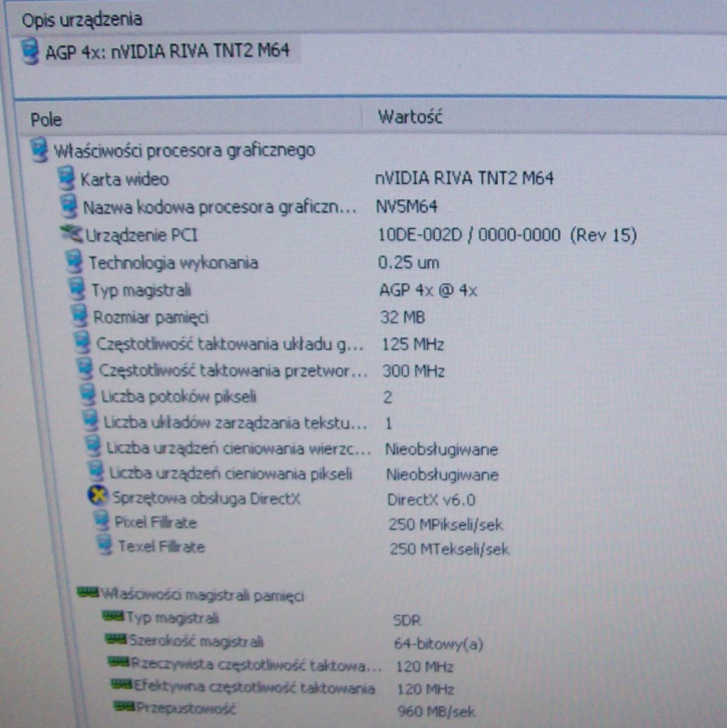Viewport: 727px width, 728px height.
Task: Click the Efektywna częstotliwość memory icon
Action: (x=122, y=684)
